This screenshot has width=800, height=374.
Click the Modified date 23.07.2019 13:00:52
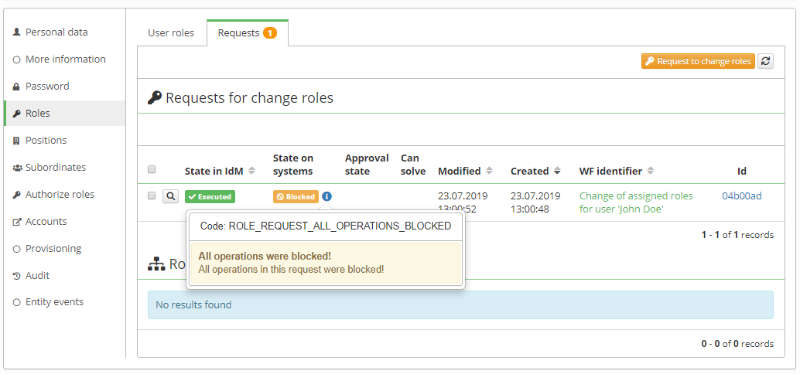(463, 203)
